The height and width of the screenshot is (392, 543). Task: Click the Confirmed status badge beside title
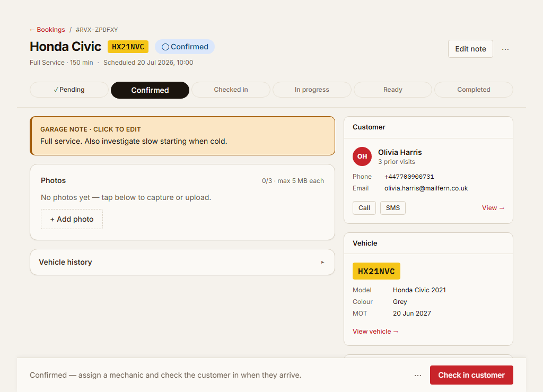[x=185, y=47]
